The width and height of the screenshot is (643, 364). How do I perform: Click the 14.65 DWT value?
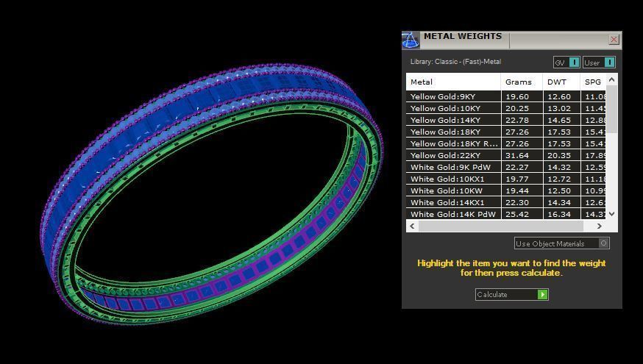[x=559, y=120]
